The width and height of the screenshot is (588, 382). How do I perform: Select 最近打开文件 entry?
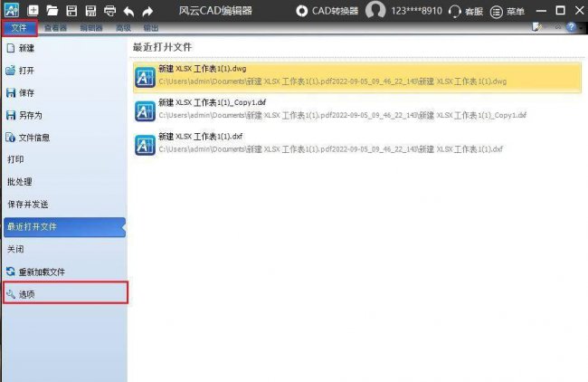(64, 226)
